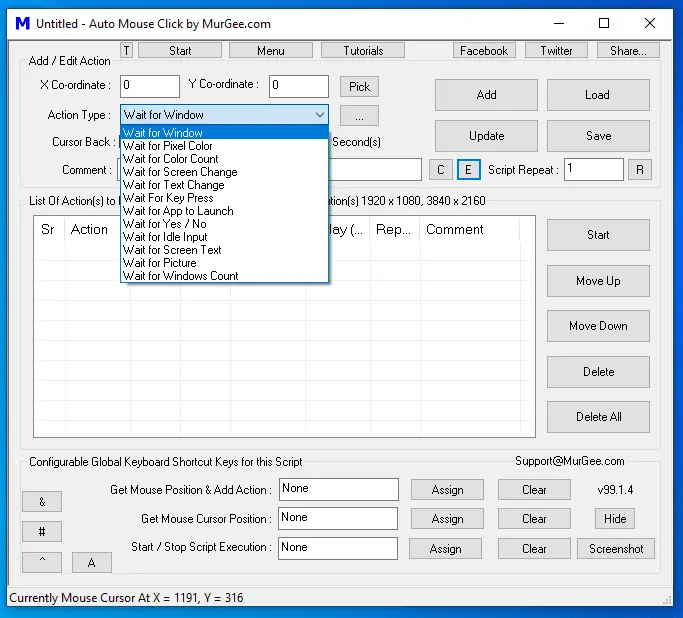Image resolution: width=683 pixels, height=618 pixels.
Task: Open the Tutorials button in top bar
Action: coord(363,51)
